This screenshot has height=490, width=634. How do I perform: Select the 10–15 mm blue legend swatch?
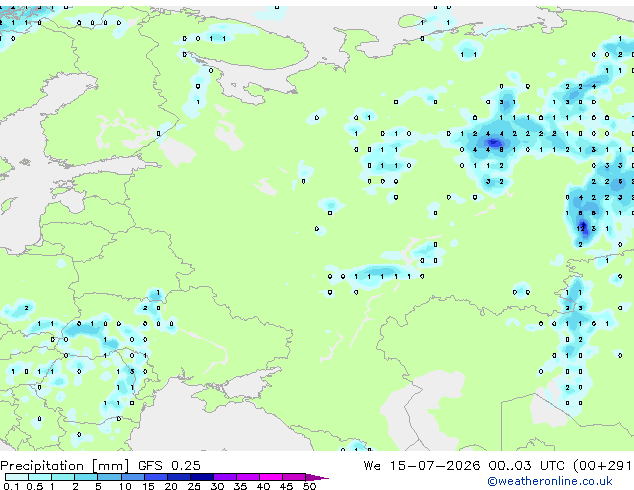pos(133,477)
